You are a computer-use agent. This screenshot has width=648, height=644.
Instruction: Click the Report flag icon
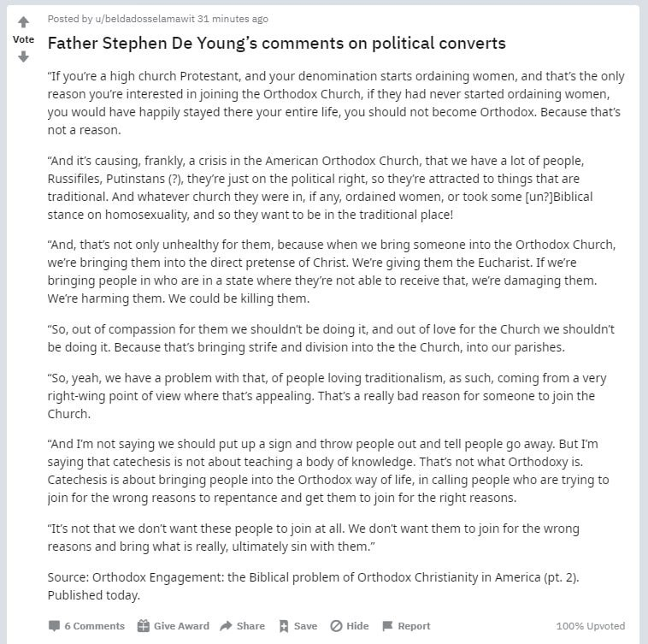coord(387,626)
